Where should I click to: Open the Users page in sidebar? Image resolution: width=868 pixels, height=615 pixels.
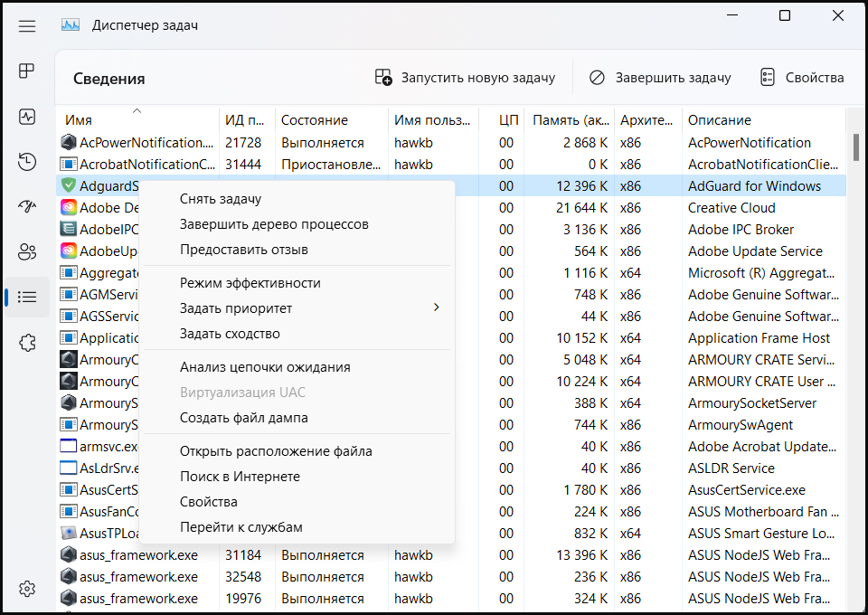pyautogui.click(x=27, y=251)
